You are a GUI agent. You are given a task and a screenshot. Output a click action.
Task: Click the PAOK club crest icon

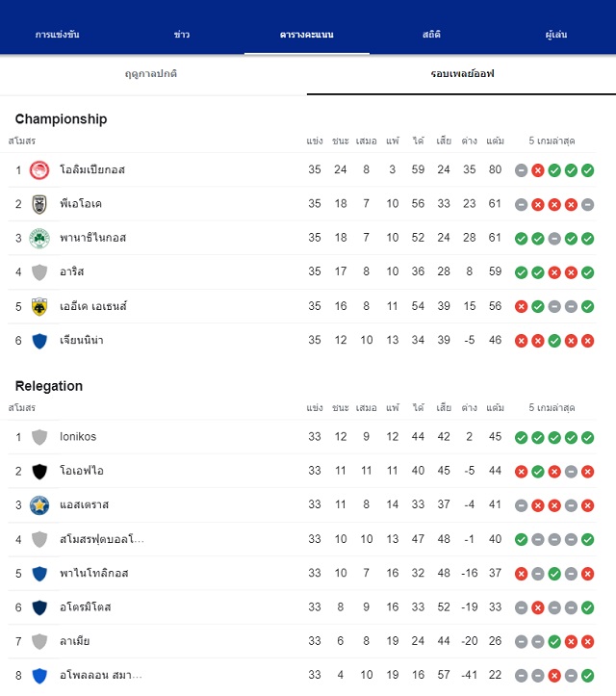39,204
